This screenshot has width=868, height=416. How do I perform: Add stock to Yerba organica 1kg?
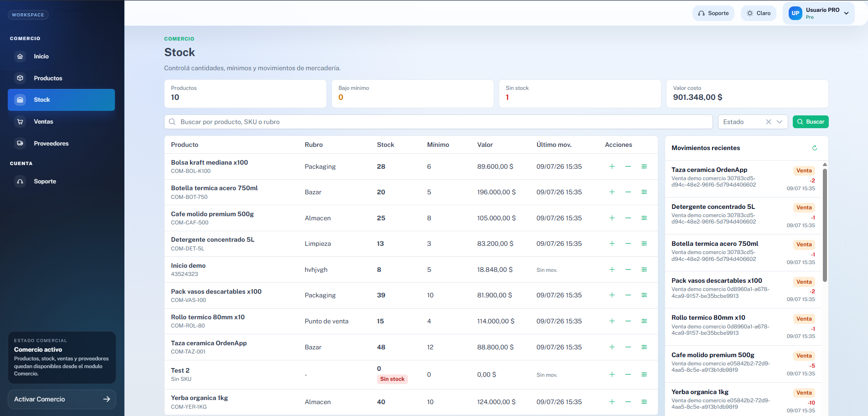pyautogui.click(x=612, y=402)
